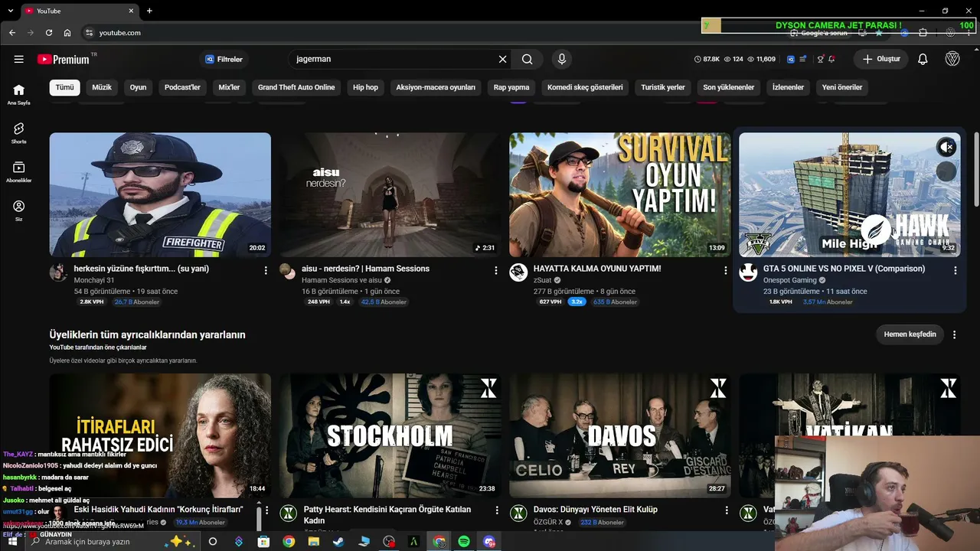Open the YouTube hamburger guide menu
Screen dimensions: 980x551
point(18,59)
